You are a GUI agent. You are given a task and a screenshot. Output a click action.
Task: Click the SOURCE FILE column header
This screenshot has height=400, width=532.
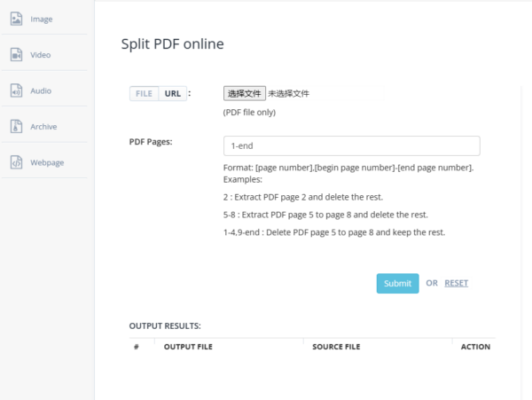(x=336, y=347)
